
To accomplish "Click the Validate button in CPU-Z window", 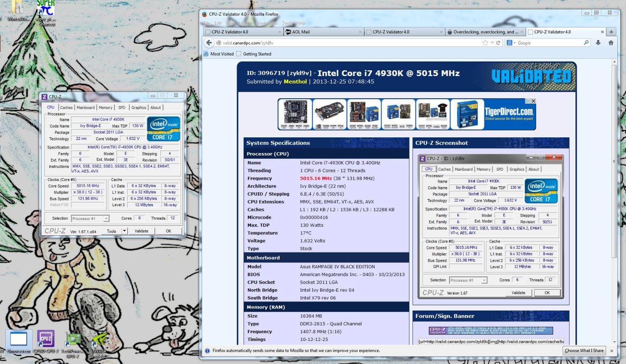I will (141, 231).
